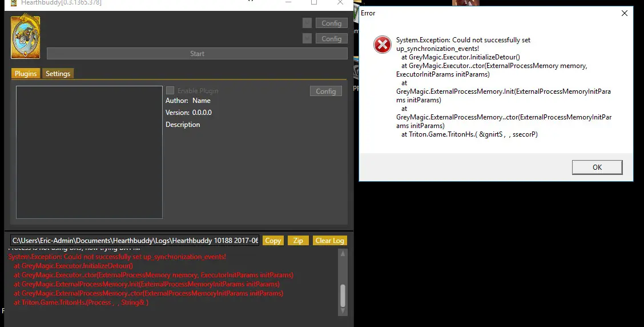This screenshot has width=644, height=327.
Task: Click the red 'System.Exception' line in the log
Action: (117, 257)
